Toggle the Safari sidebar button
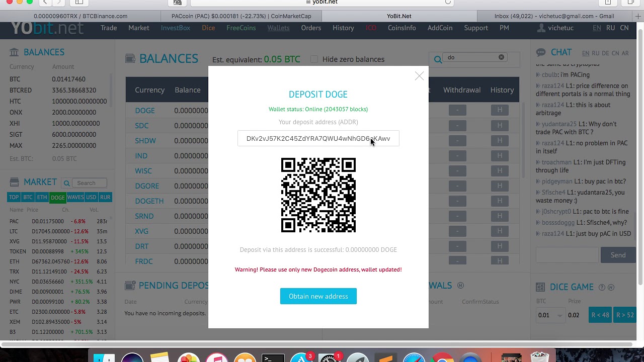 pos(79,2)
